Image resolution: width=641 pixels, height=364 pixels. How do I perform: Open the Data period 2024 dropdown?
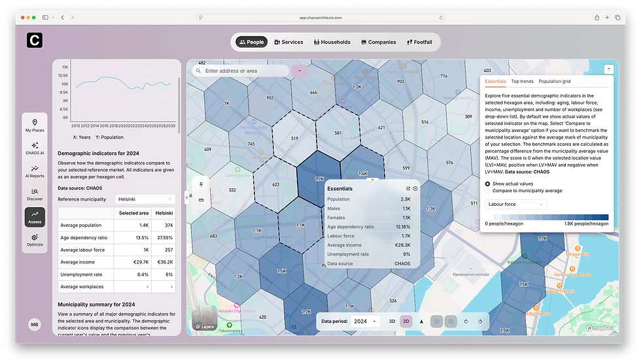click(x=365, y=322)
